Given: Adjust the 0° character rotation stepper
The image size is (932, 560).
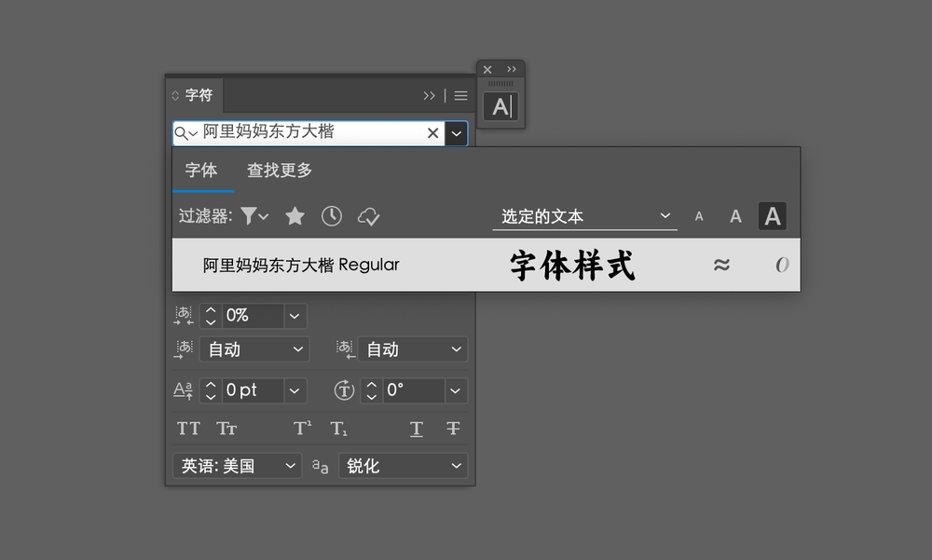Looking at the screenshot, I should [372, 390].
